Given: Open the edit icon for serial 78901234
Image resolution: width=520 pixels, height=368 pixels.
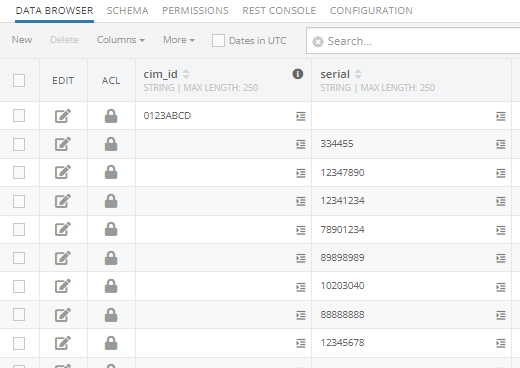Looking at the screenshot, I should tap(63, 229).
